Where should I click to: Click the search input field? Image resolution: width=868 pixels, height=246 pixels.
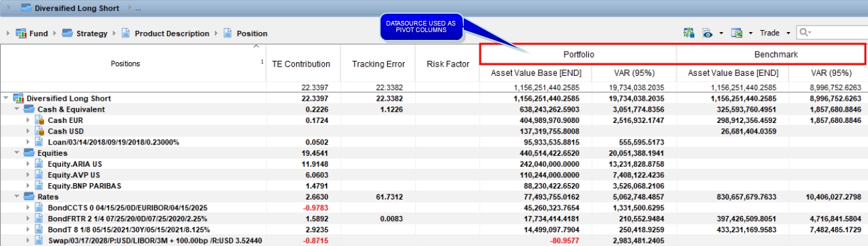(x=832, y=32)
